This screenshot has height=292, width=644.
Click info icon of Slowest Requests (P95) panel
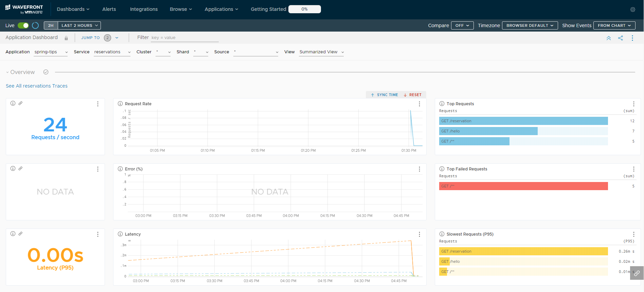442,234
